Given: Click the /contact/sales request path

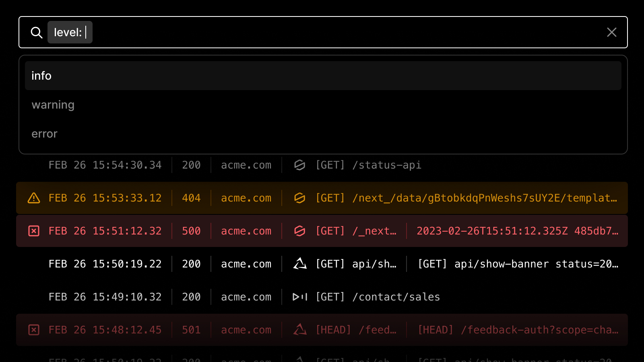Looking at the screenshot, I should [396, 297].
